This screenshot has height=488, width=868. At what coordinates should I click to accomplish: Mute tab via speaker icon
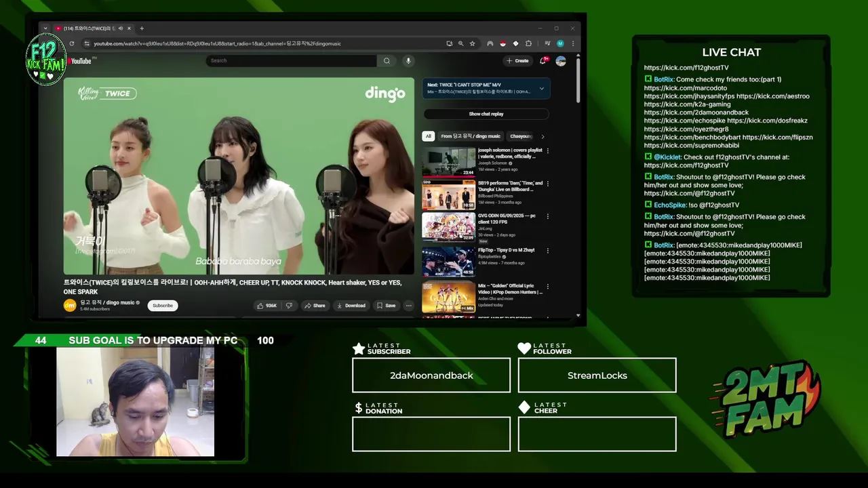point(121,28)
